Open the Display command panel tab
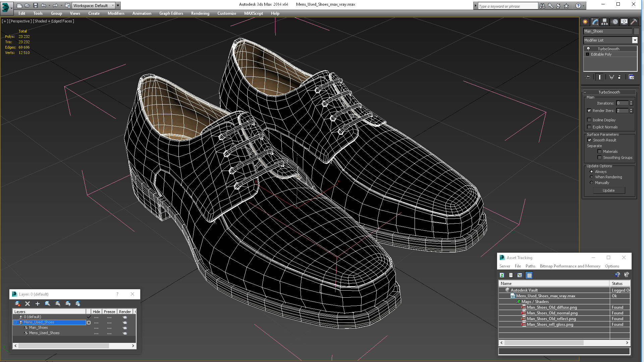 click(624, 22)
